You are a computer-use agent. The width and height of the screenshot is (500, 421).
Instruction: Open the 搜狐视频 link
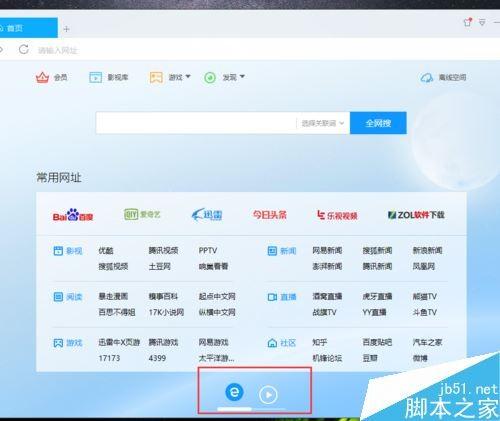[113, 266]
